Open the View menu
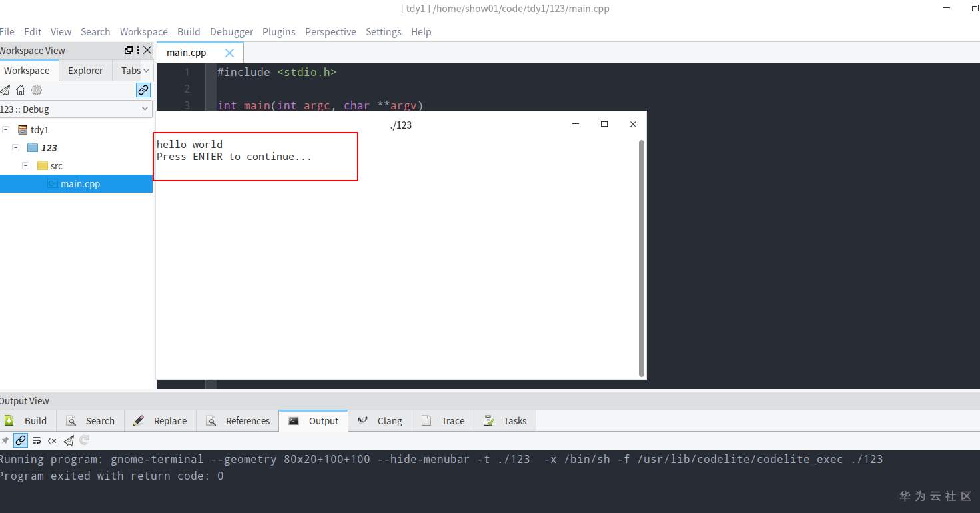Viewport: 980px width, 513px height. (61, 31)
